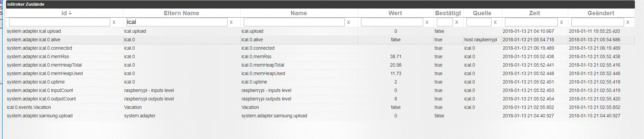This screenshot has height=139, width=644.
Task: Clear the Zeit column filter
Action: (x=562, y=22)
